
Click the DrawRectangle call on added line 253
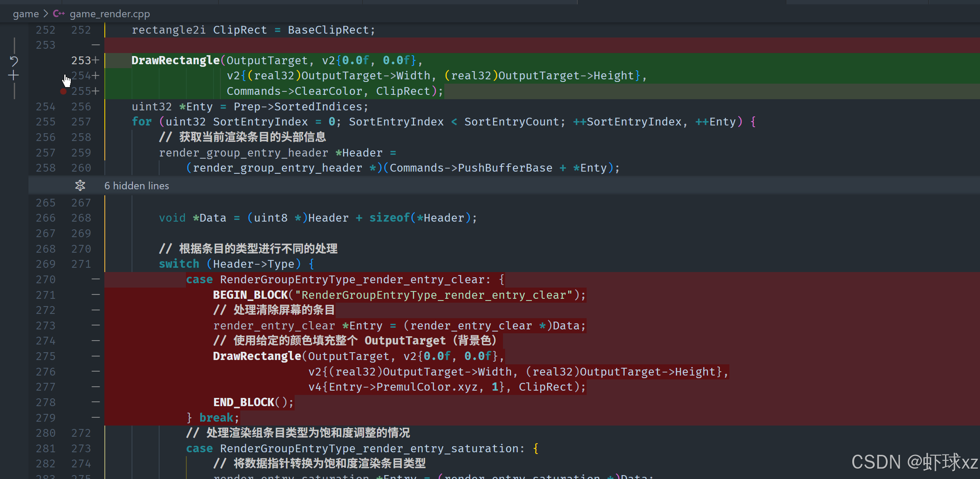176,60
